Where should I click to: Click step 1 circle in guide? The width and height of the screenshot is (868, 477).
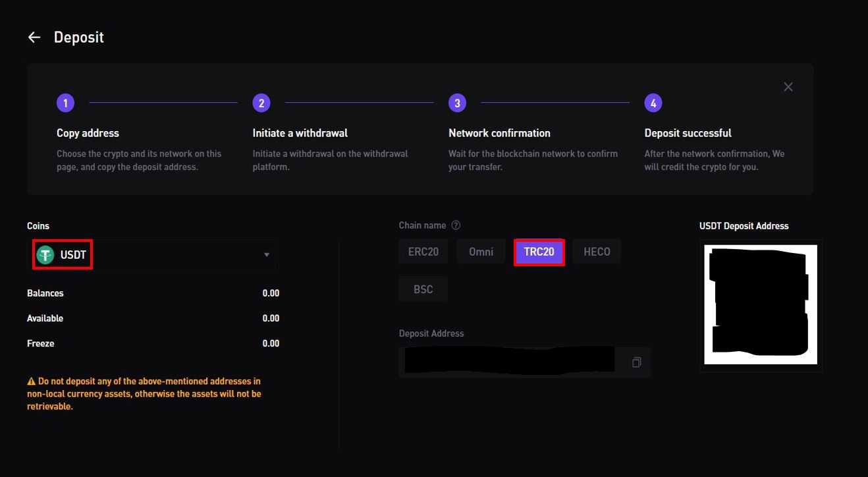(x=65, y=103)
